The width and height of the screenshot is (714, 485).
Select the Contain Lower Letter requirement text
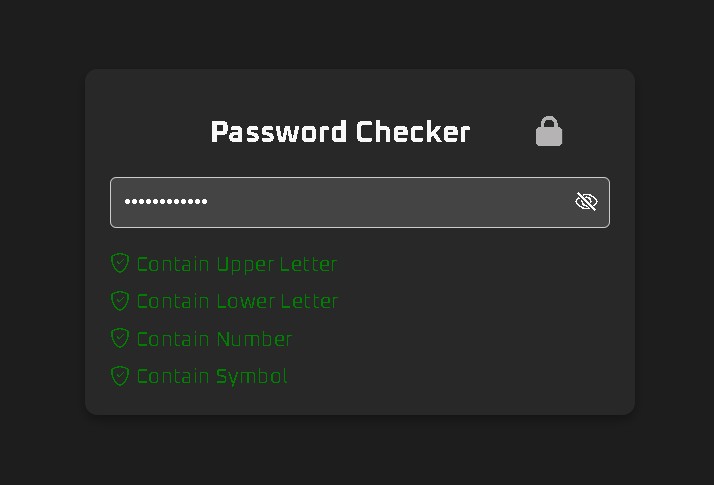[237, 301]
